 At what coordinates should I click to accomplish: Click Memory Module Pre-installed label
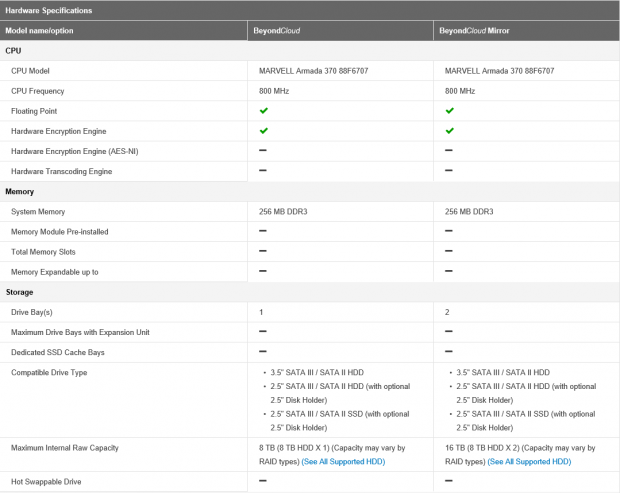tap(60, 232)
